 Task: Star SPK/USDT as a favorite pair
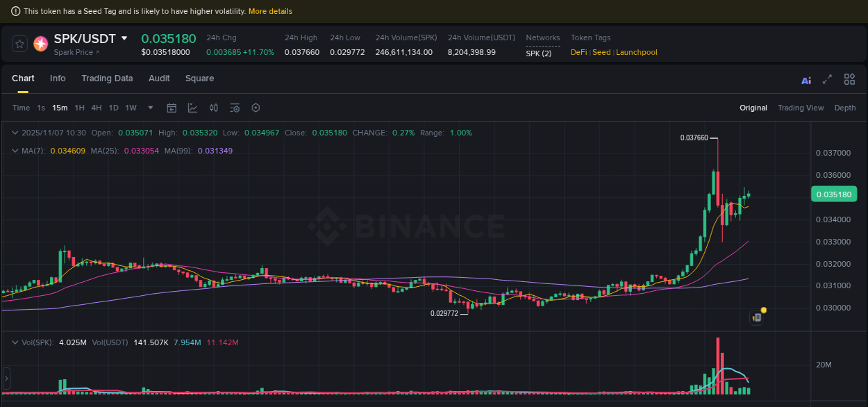coord(19,43)
